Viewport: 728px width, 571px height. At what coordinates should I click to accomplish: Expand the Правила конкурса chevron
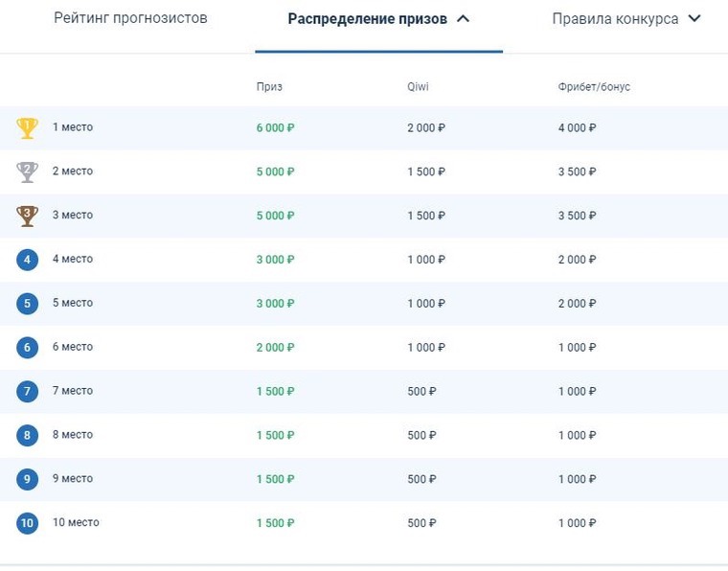coord(694,18)
